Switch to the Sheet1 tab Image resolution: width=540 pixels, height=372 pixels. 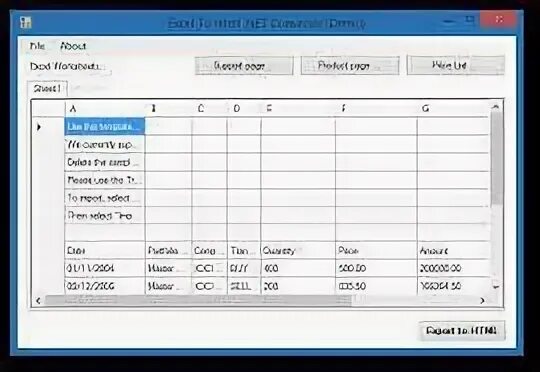coord(47,89)
